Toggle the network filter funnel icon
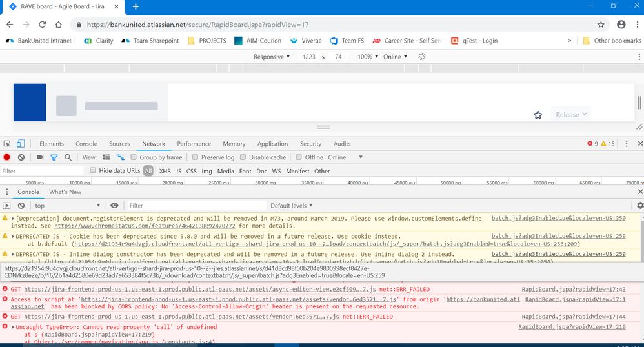Image resolution: width=644 pixels, height=347 pixels. coord(54,157)
